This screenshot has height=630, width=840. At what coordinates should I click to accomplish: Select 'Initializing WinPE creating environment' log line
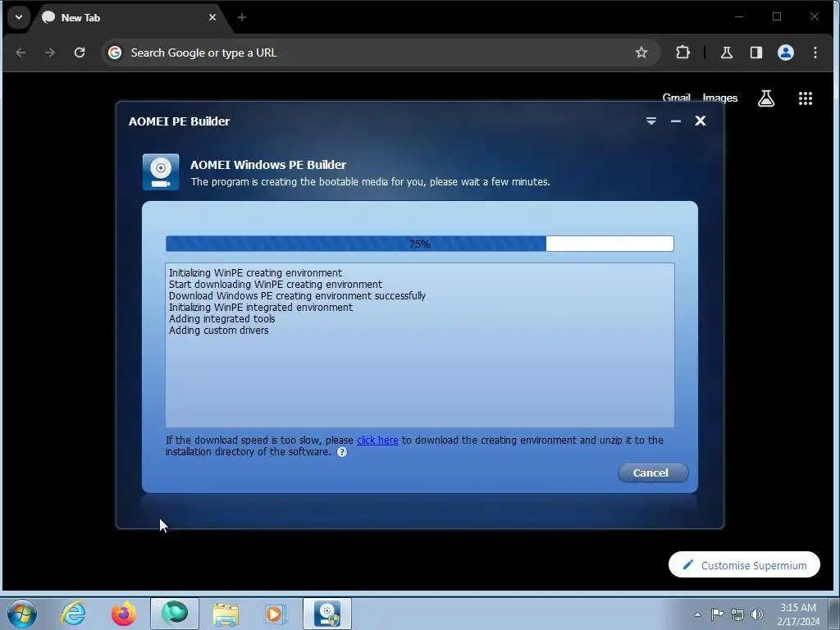[255, 272]
